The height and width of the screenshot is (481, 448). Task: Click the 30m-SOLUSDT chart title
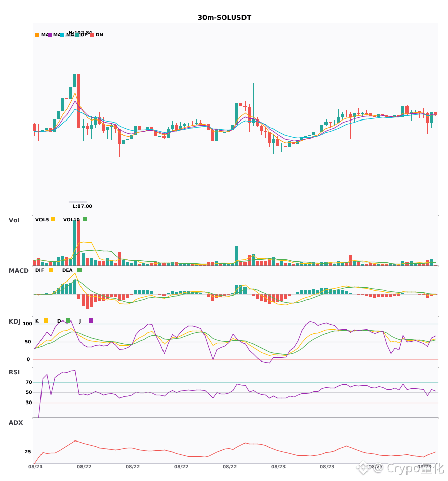coord(224,18)
